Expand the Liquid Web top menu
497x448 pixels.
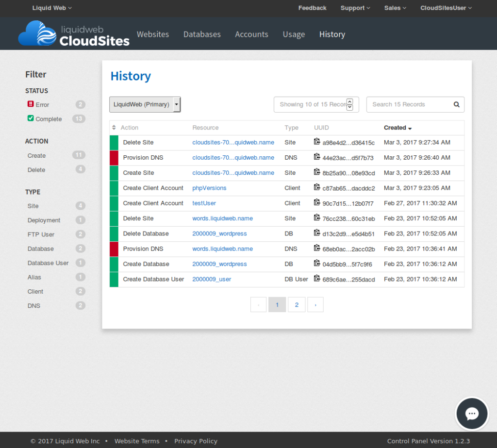tap(52, 8)
